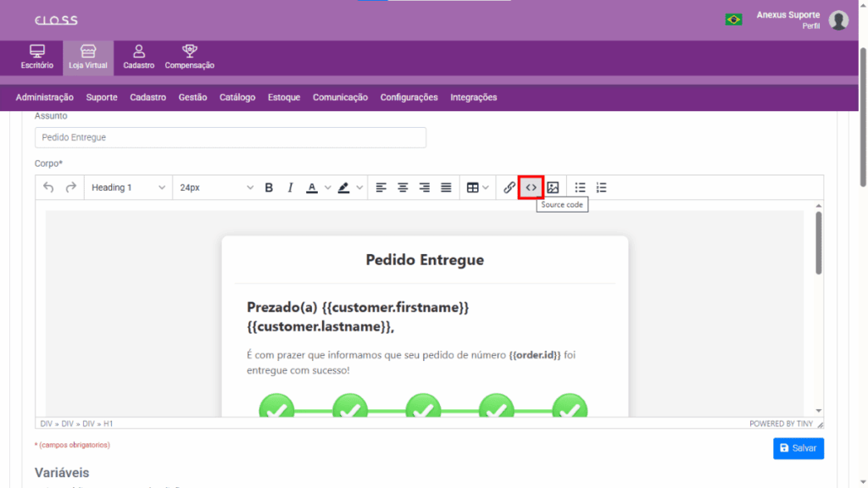
Task: Undo the last edit in the editor
Action: (x=48, y=187)
